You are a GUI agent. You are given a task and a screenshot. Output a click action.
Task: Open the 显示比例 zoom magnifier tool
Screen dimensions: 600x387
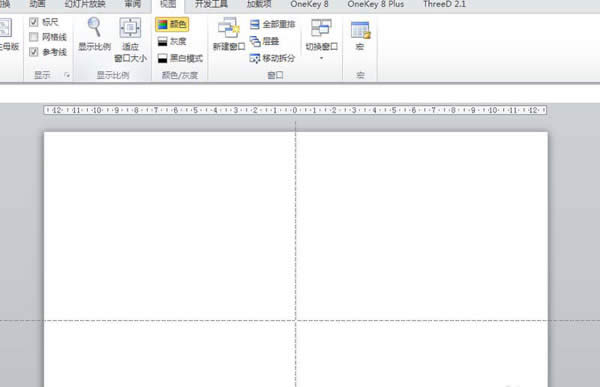click(94, 34)
